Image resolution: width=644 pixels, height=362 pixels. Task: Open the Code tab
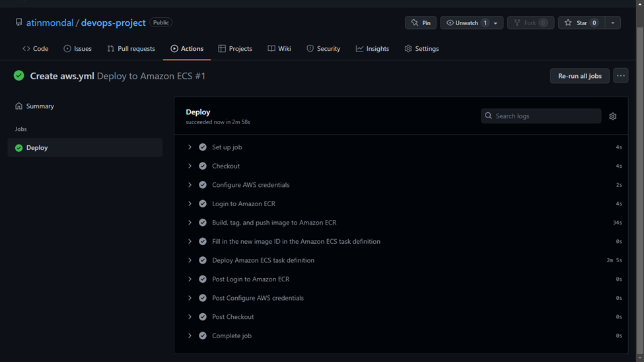(36, 48)
